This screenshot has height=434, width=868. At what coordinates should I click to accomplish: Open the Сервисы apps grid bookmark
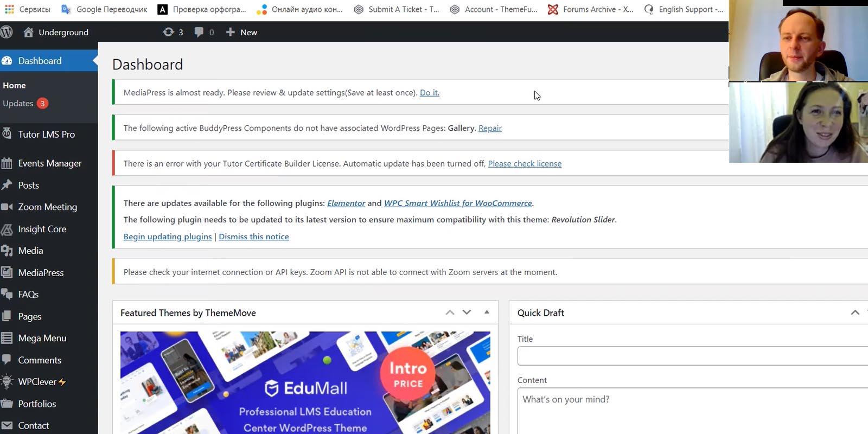(27, 9)
